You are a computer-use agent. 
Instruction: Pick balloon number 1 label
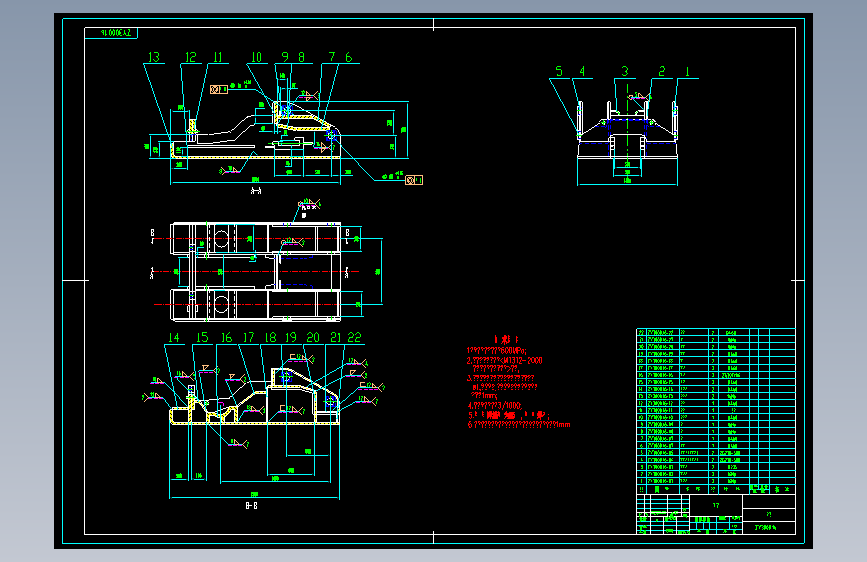(687, 71)
